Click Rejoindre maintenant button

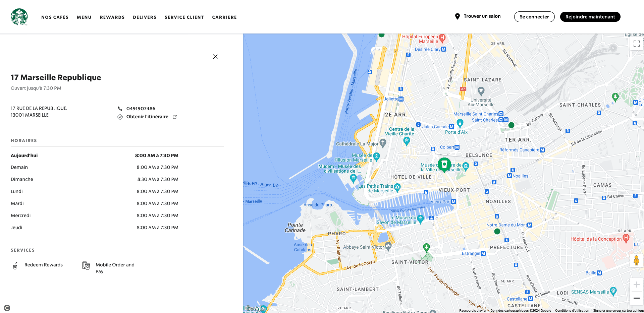(590, 17)
